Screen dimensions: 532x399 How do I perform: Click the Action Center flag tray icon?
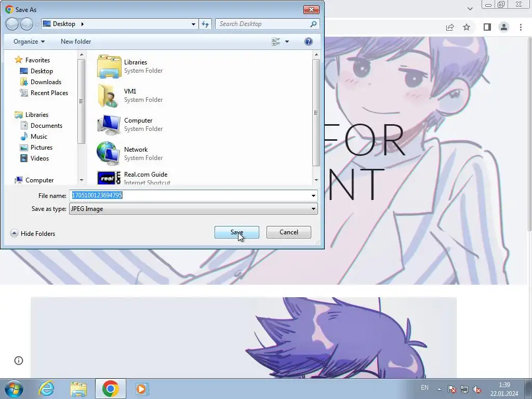click(x=451, y=389)
